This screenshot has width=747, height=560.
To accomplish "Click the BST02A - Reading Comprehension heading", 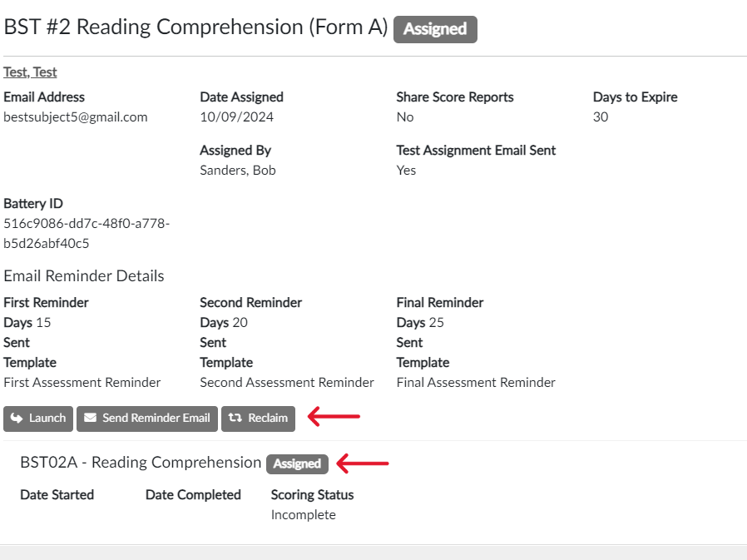I will tap(141, 463).
